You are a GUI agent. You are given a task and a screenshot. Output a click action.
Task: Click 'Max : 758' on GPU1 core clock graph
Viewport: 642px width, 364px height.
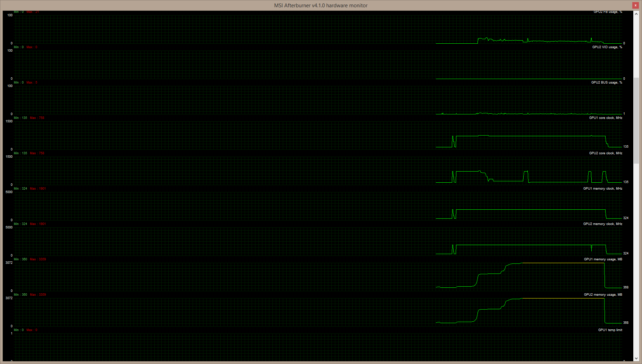point(37,118)
